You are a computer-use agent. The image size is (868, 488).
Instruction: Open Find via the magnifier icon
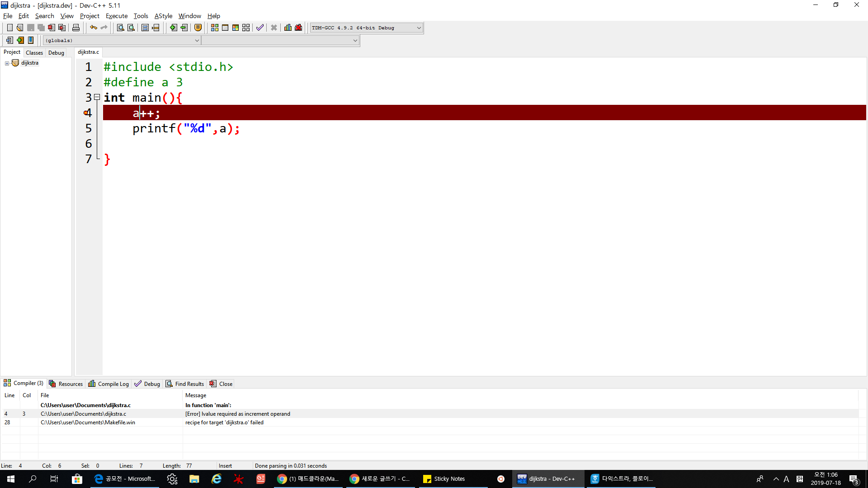120,28
